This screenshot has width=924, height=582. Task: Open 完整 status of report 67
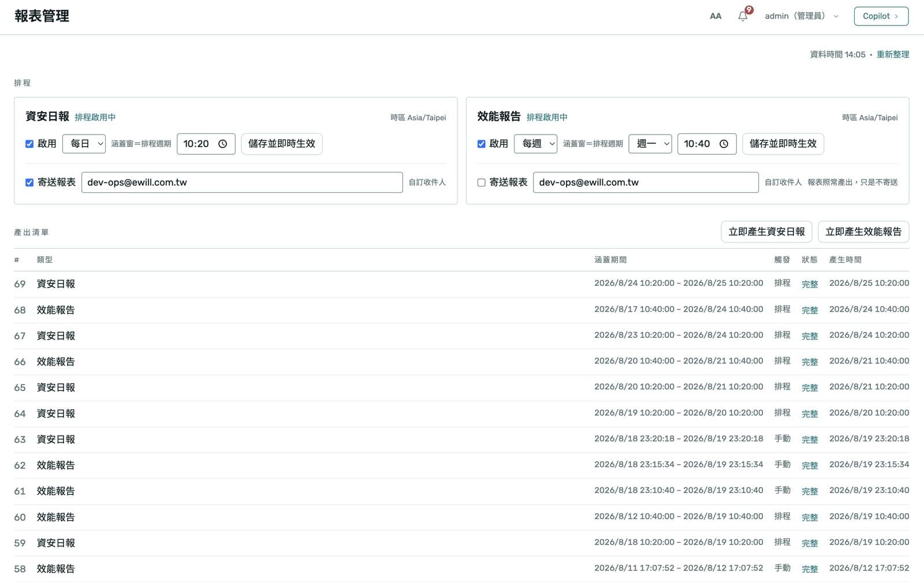810,336
